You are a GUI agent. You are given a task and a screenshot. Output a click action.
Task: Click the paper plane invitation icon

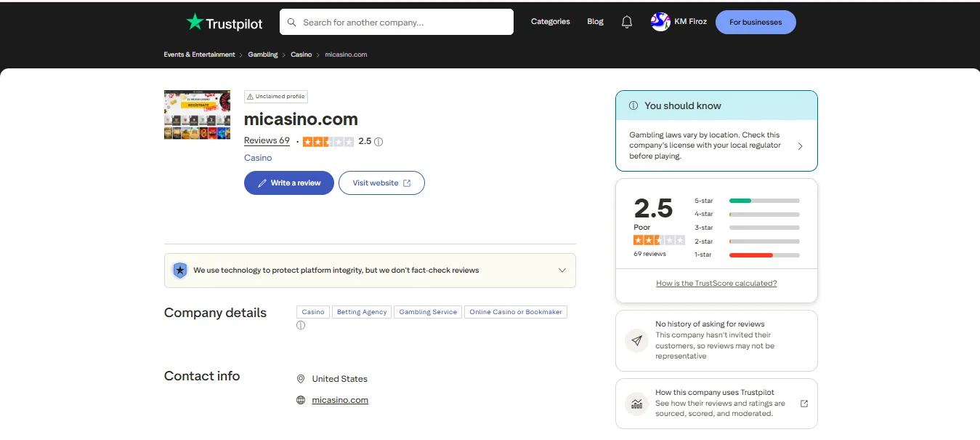[x=637, y=340]
